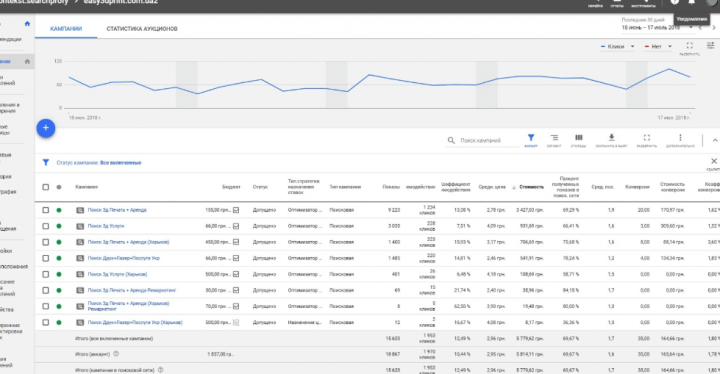Click budget chart icon in Поиск 3д Печать + Аренда row
Screen dimensions: 720x374
click(x=236, y=210)
